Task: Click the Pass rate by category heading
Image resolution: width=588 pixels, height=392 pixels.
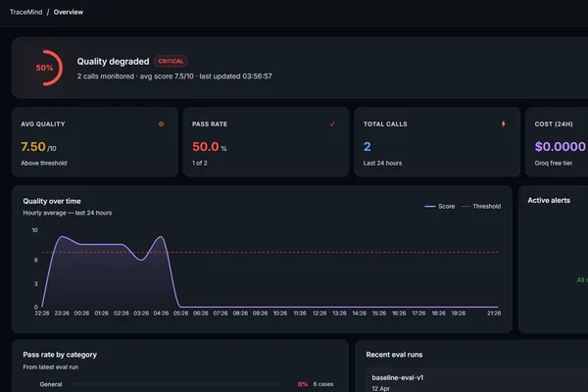Action: click(60, 355)
